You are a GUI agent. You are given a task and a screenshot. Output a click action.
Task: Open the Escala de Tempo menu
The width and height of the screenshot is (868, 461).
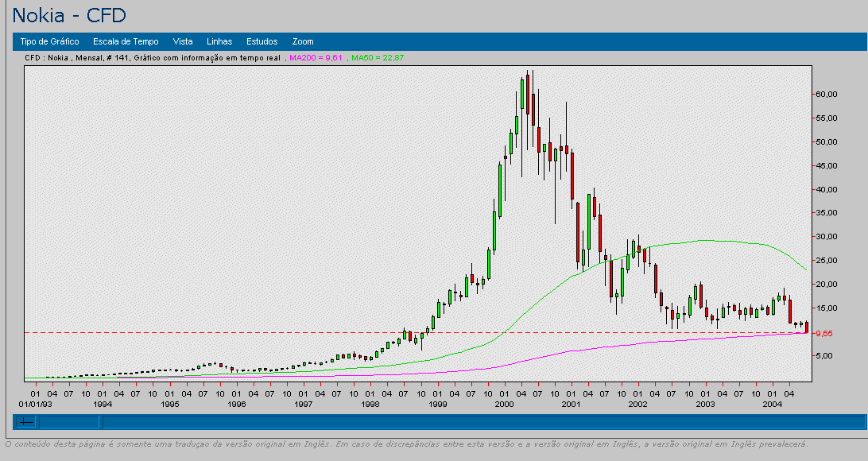[x=126, y=41]
